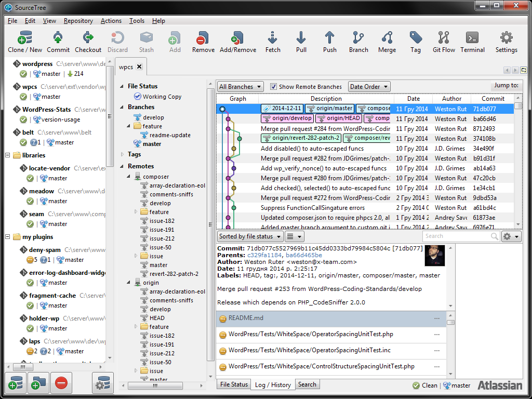This screenshot has width=532, height=399.
Task: Uncheck Show Remote Branches
Action: [x=274, y=86]
